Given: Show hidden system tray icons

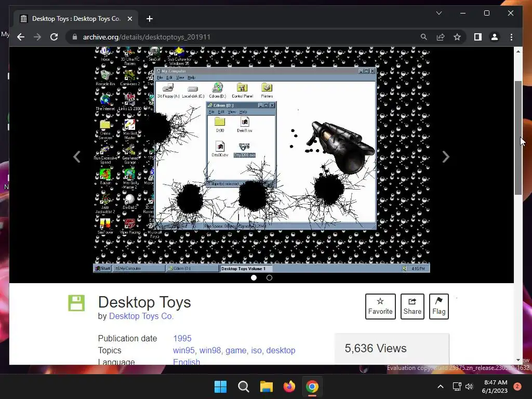Looking at the screenshot, I should pyautogui.click(x=441, y=387).
